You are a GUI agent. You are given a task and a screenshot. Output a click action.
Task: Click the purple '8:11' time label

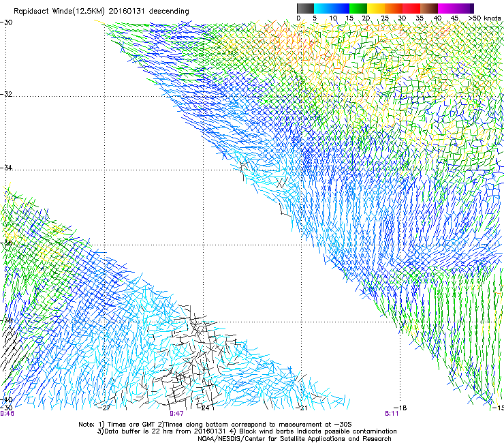click(x=392, y=414)
